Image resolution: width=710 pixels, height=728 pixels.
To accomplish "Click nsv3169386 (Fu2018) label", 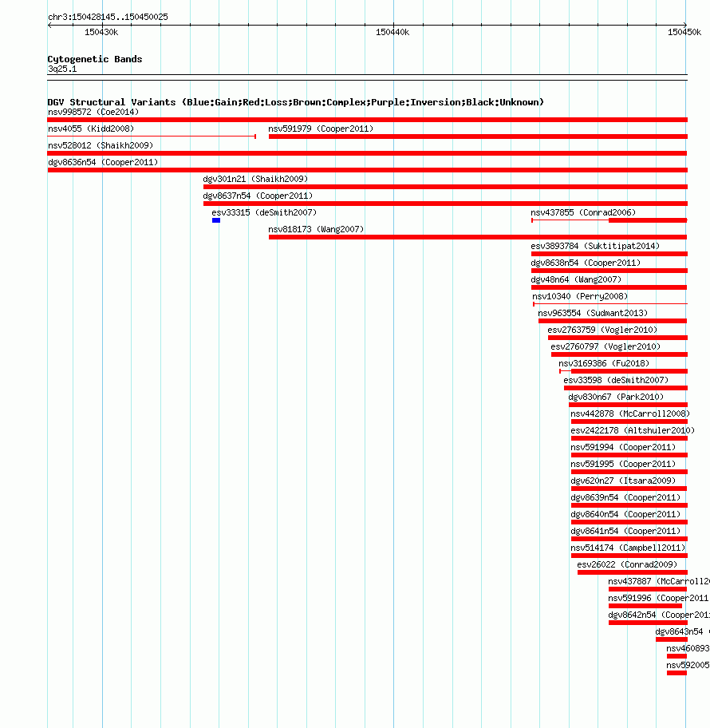I will 604,363.
